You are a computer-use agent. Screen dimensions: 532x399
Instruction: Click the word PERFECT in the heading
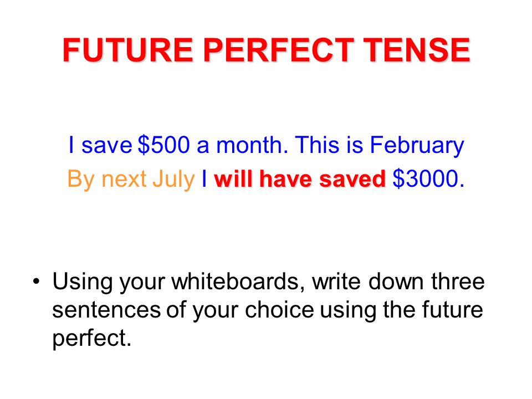tap(279, 49)
